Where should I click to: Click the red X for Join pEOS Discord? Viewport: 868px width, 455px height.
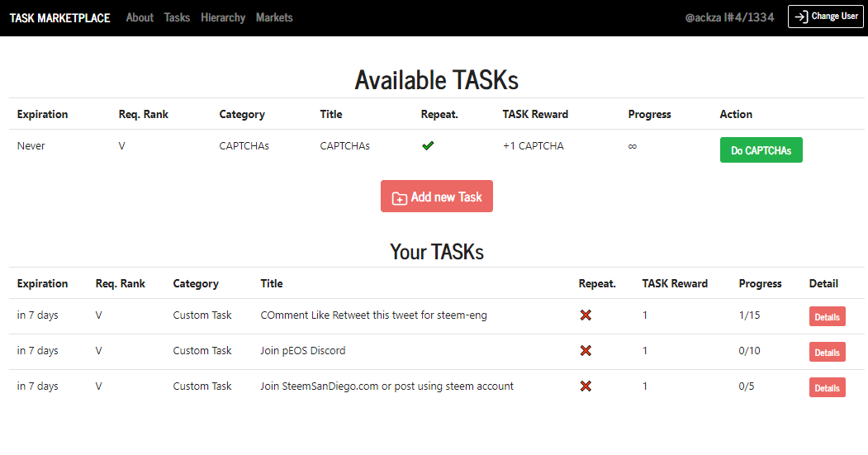click(586, 350)
